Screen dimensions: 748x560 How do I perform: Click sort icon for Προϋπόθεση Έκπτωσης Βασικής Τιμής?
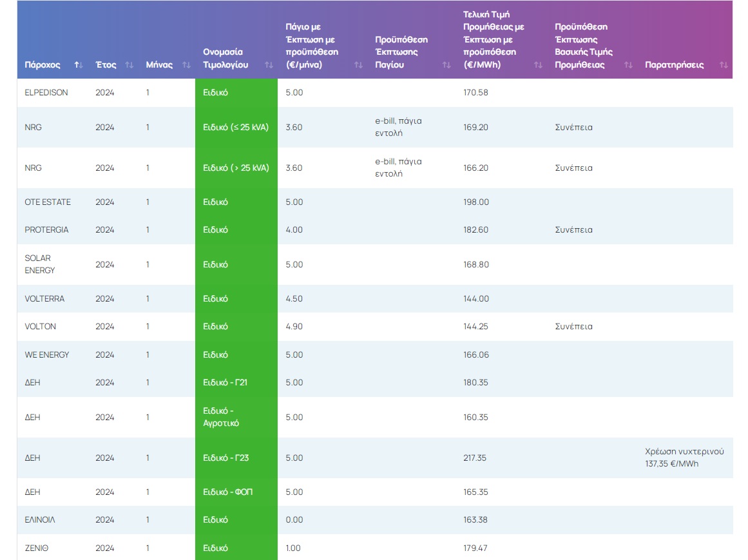pyautogui.click(x=628, y=65)
